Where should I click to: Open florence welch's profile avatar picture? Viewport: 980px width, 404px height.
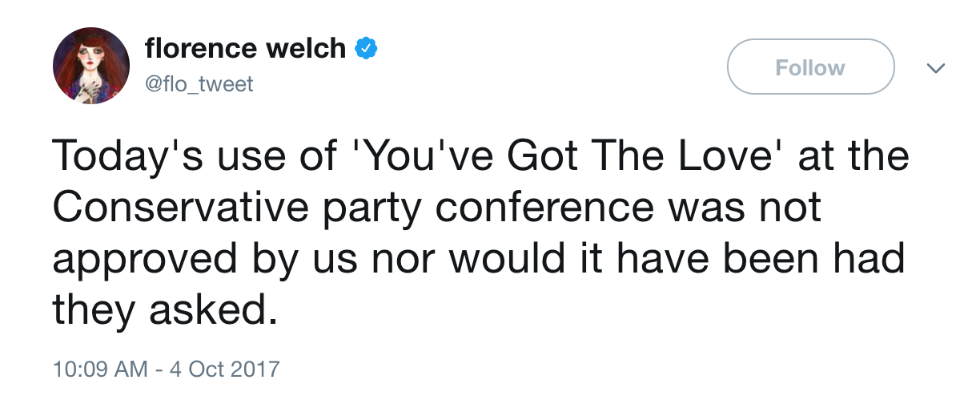91,66
